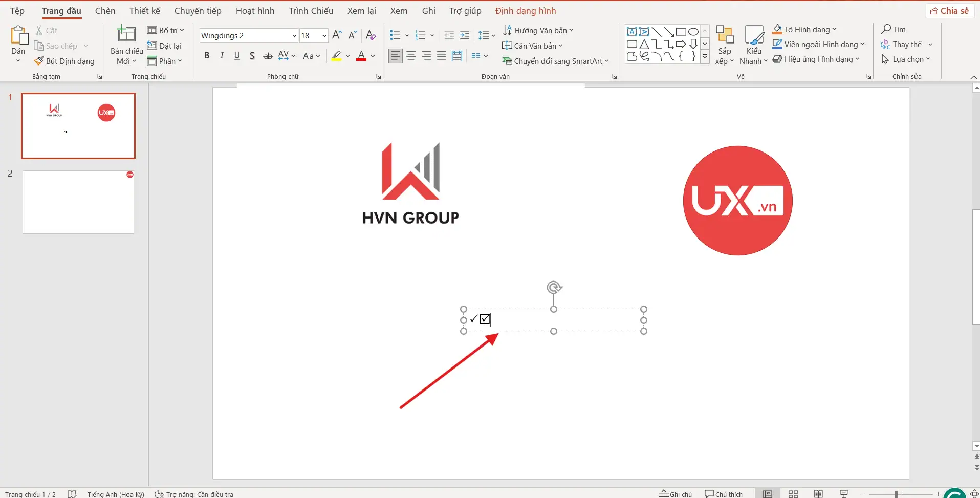
Task: Increase the list indent level
Action: point(465,35)
